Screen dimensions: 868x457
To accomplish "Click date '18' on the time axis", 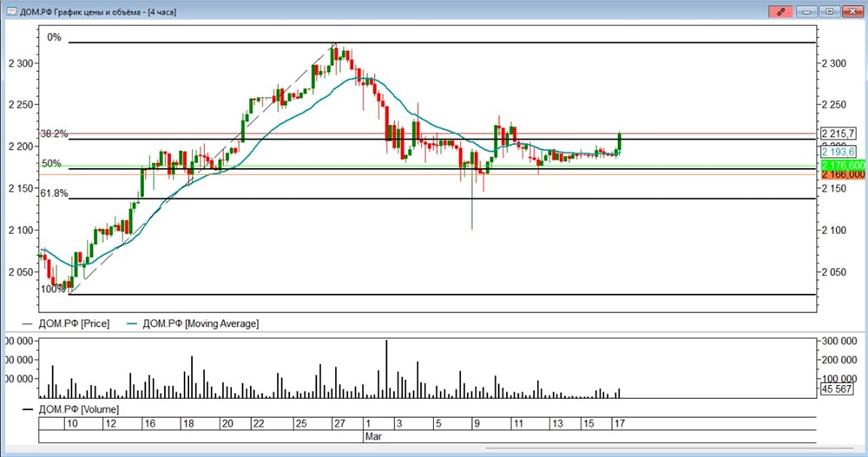I will click(x=188, y=424).
